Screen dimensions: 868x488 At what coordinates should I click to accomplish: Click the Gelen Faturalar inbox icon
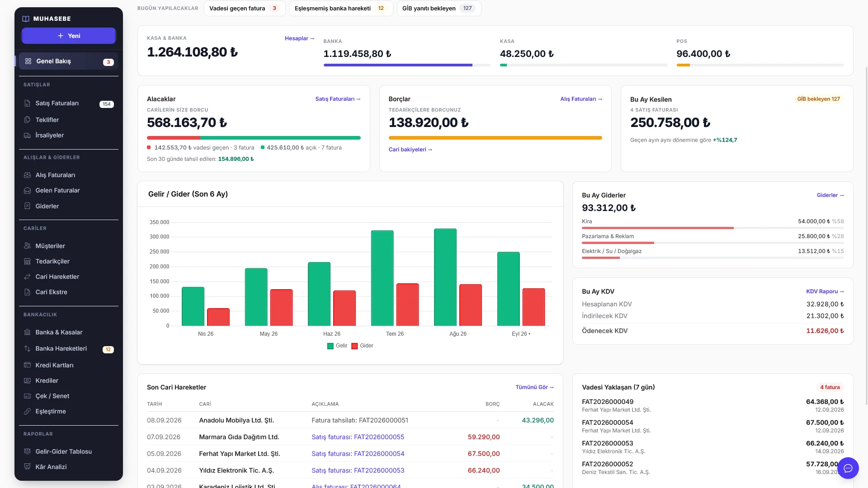pos(27,190)
